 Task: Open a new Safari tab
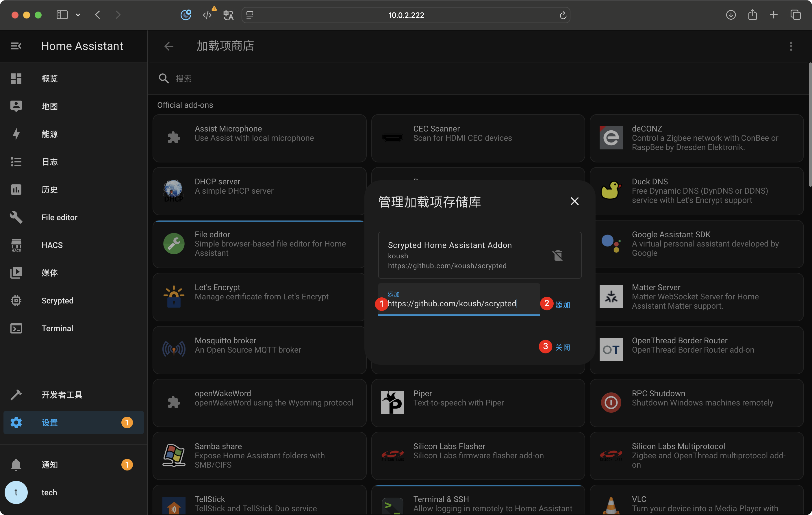coord(774,15)
